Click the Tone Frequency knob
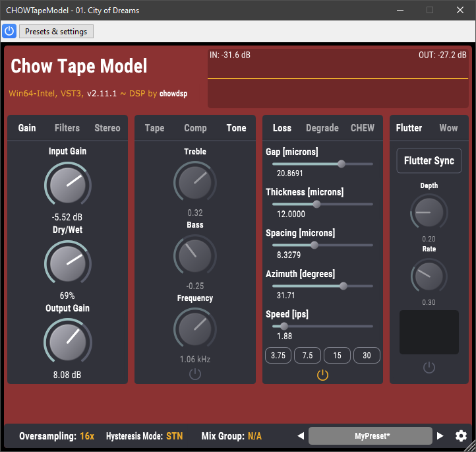 click(195, 329)
